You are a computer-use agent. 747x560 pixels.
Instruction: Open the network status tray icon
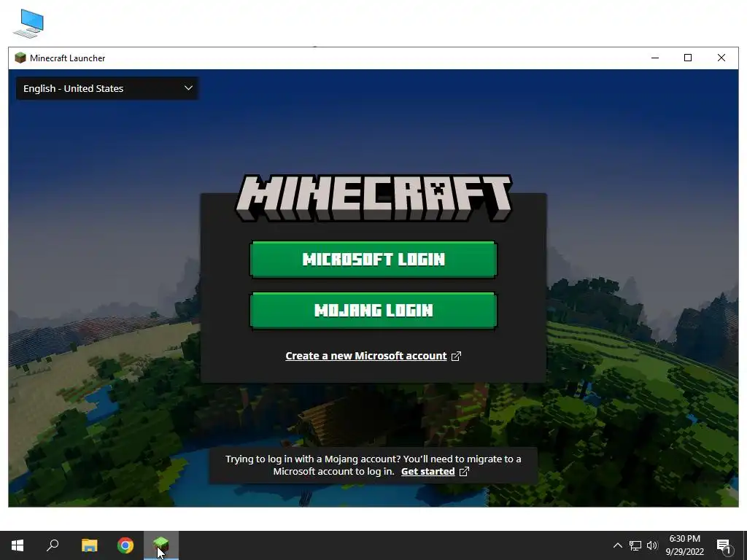coord(635,545)
